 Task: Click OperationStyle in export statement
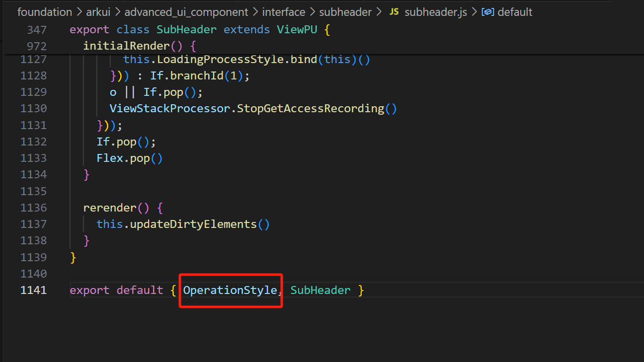coord(230,290)
